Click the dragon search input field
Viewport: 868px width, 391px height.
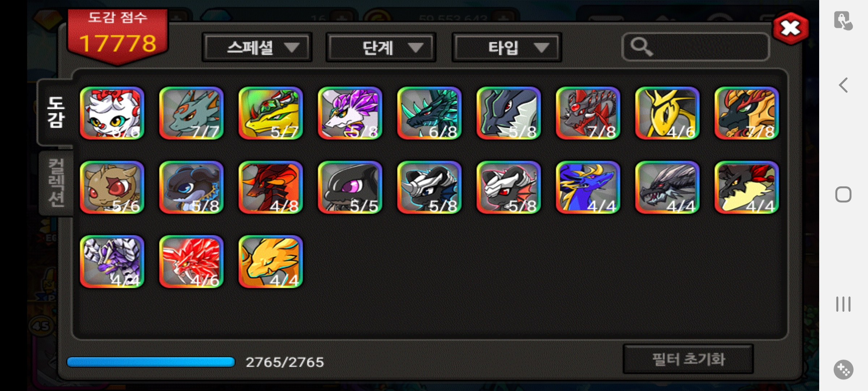pyautogui.click(x=695, y=47)
